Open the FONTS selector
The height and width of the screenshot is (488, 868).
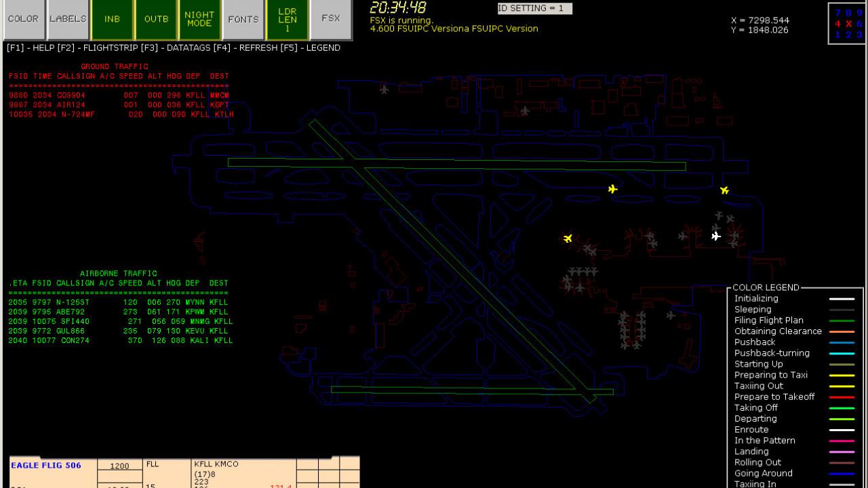[x=243, y=19]
